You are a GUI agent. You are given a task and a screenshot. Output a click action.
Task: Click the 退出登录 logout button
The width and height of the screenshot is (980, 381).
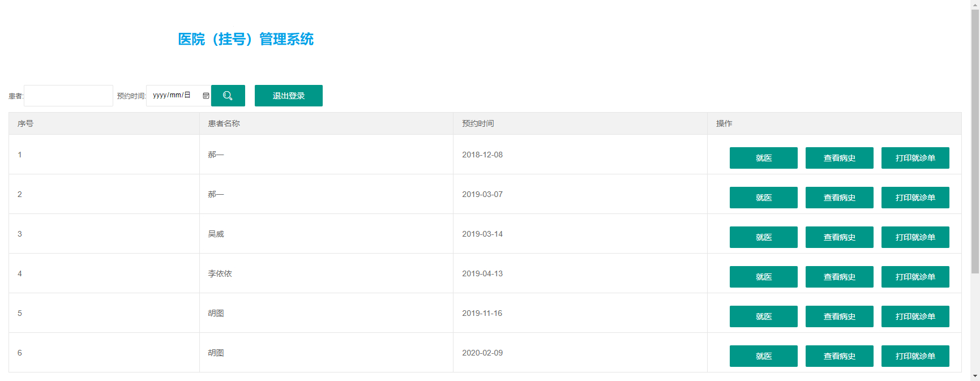[288, 96]
